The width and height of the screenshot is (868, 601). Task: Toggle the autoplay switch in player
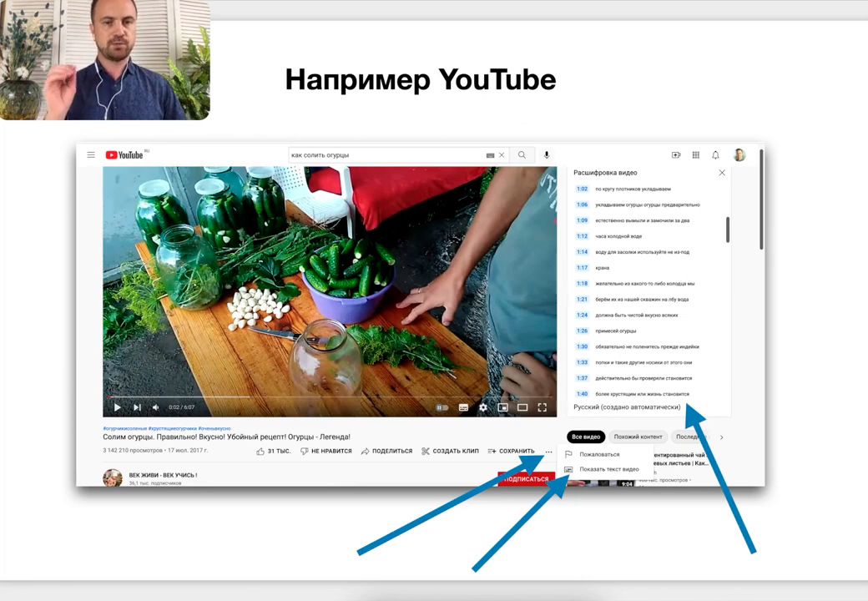(442, 407)
